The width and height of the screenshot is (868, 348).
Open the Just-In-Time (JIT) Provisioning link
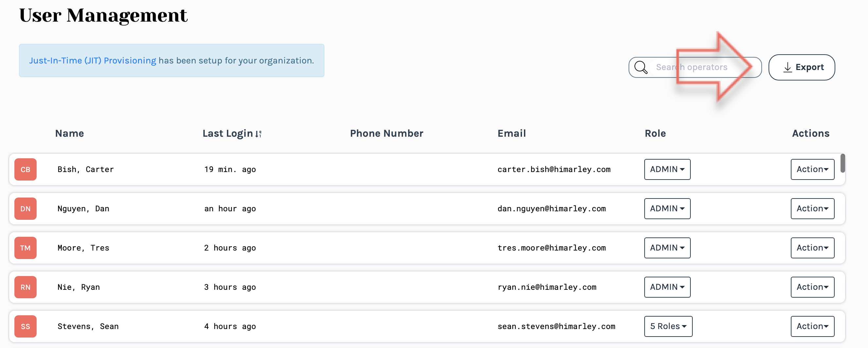(92, 61)
